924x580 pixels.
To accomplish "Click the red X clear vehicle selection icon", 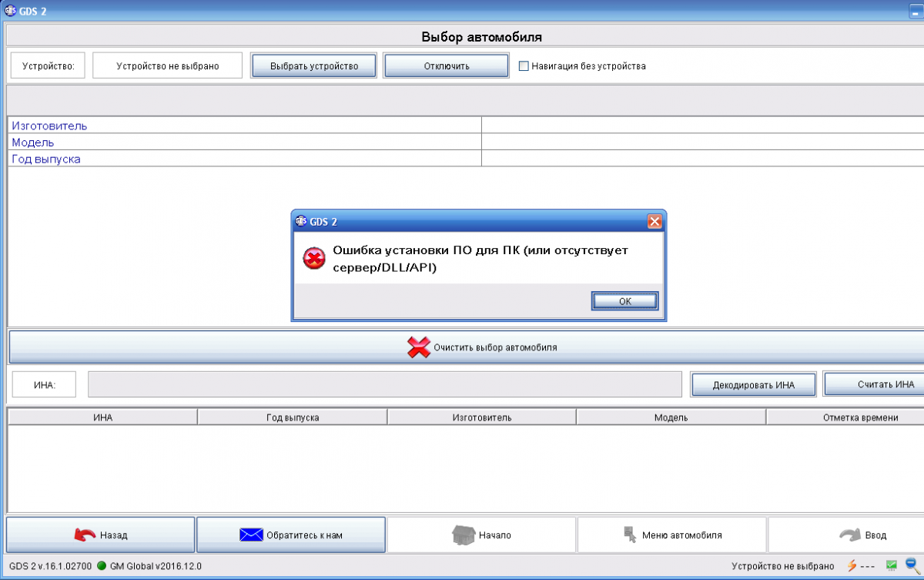I will coord(418,347).
